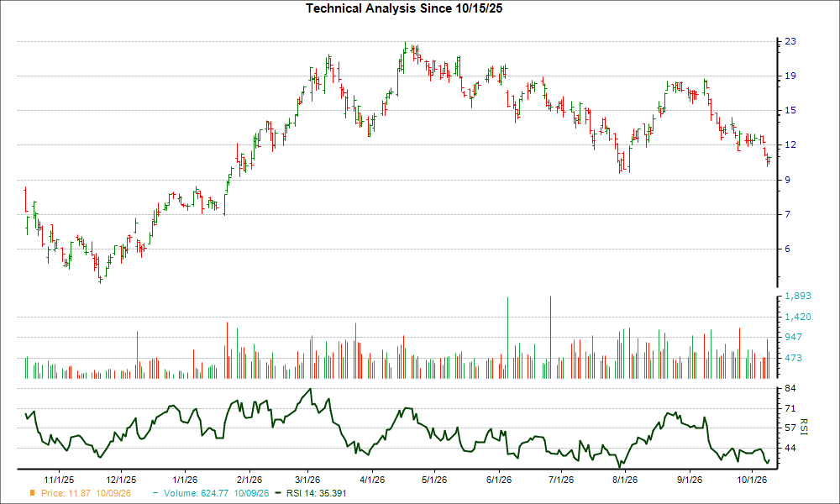Image resolution: width=840 pixels, height=504 pixels.
Task: Click the vertical RSI axis label
Action: click(804, 427)
